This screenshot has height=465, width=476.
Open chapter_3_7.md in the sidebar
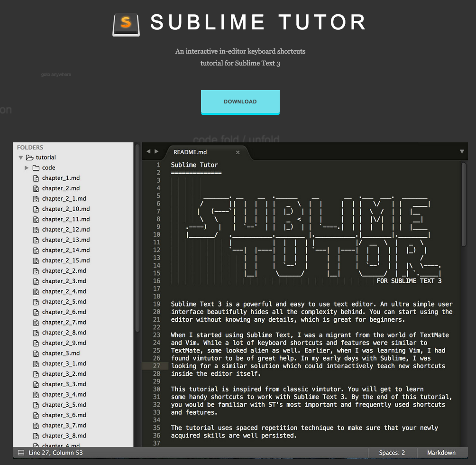click(64, 426)
